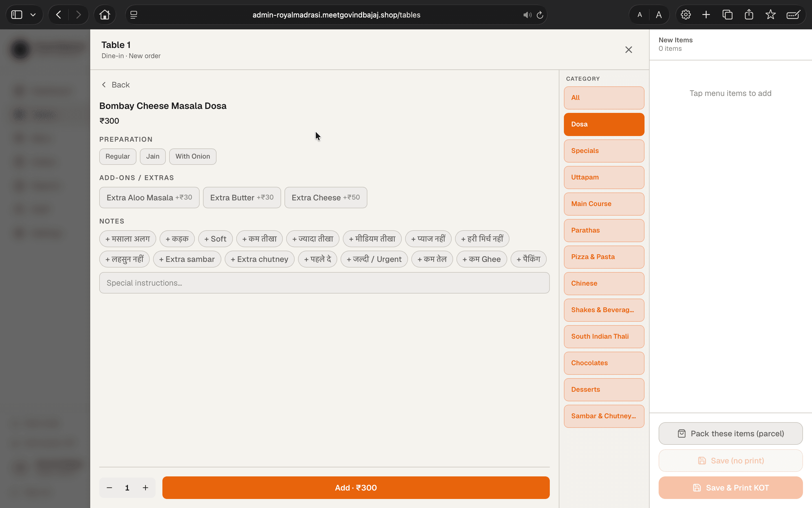812x508 pixels.
Task: Open South Indian Thali category
Action: click(604, 337)
